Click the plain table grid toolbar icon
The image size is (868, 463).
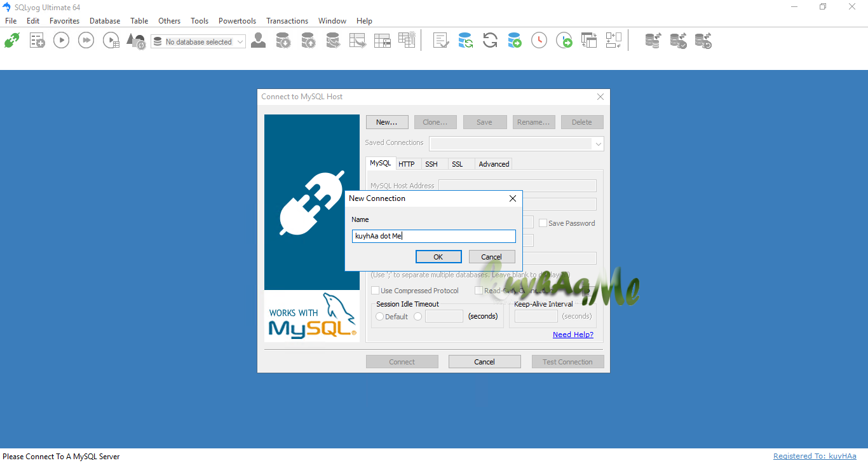383,41
